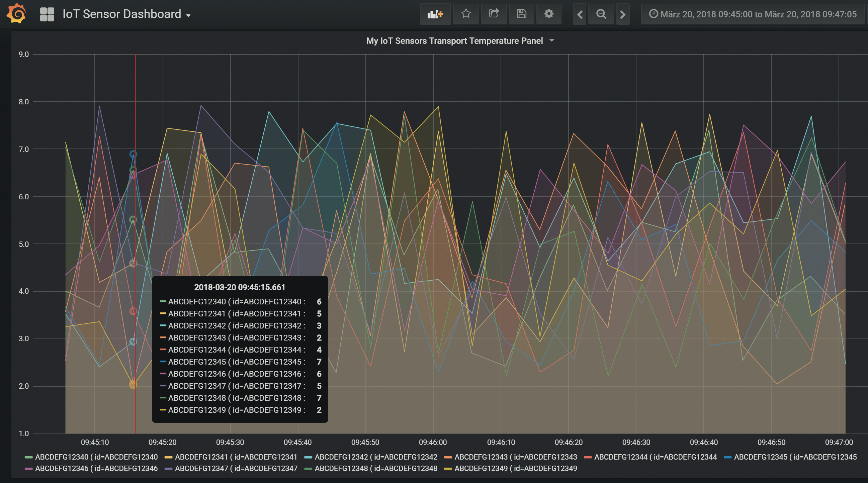Zoom out the time range
Image resolution: width=868 pixels, height=483 pixels.
point(601,14)
